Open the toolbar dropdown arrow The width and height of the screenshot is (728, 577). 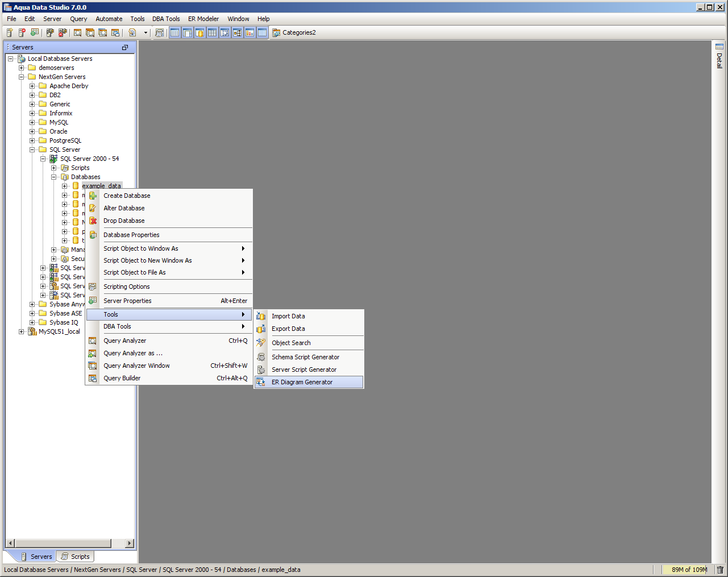pyautogui.click(x=145, y=32)
